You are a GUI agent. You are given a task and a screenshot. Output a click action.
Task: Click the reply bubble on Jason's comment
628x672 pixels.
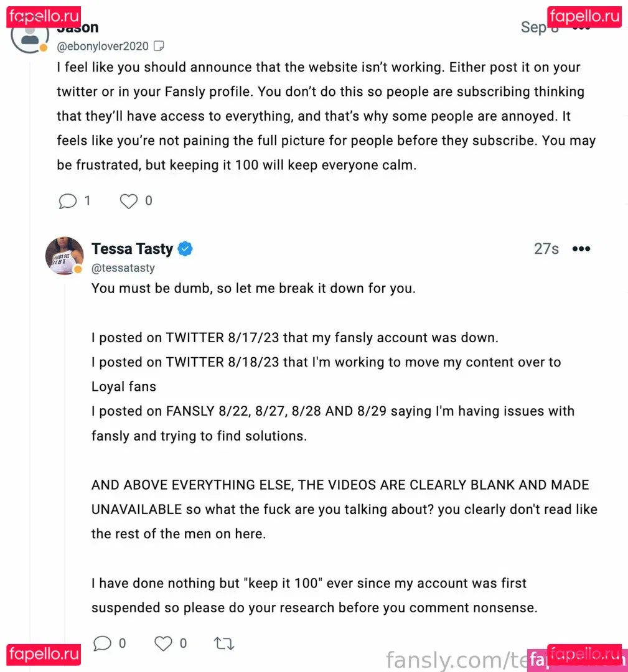click(x=68, y=201)
